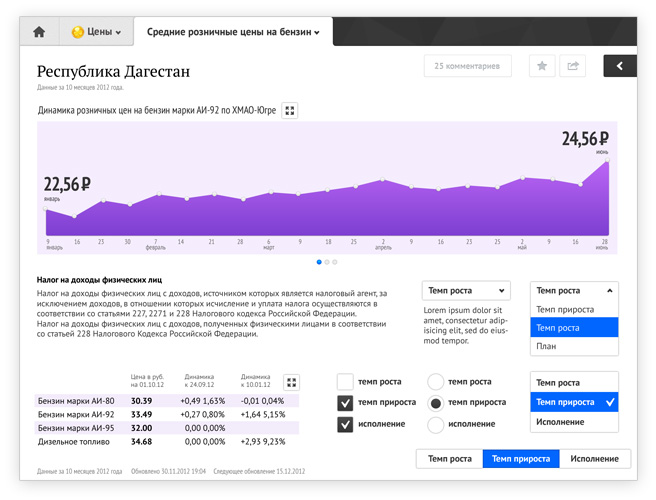
Task: Click the gold coin icon beside Цены
Action: [77, 32]
